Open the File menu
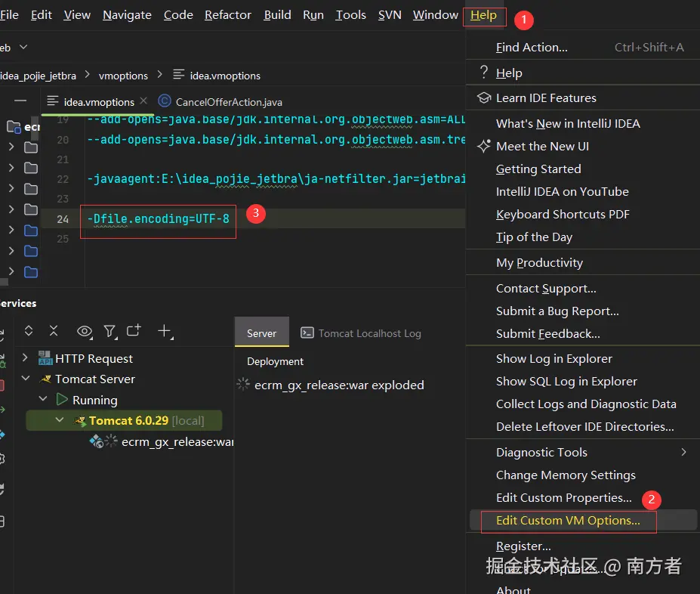 click(9, 15)
